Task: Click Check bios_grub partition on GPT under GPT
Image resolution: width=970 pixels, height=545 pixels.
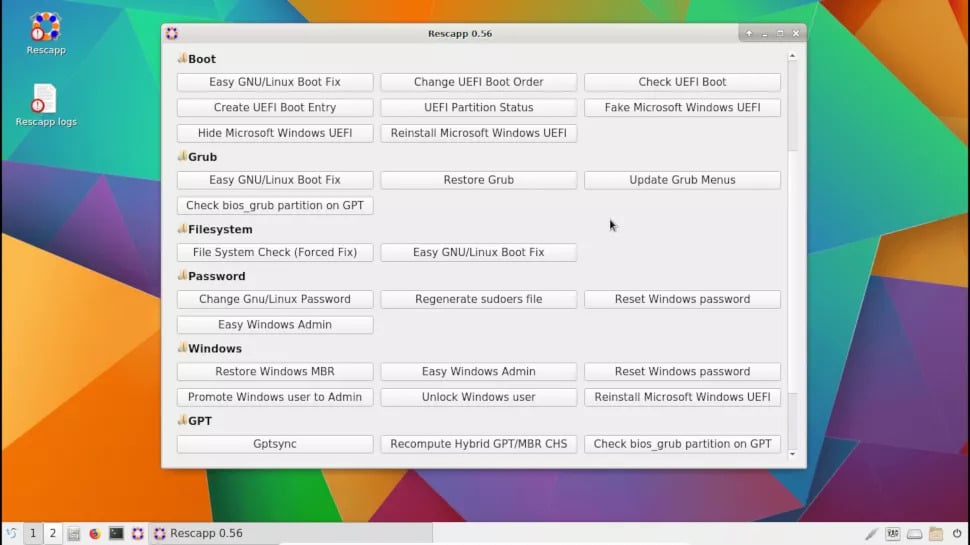Action: [682, 444]
